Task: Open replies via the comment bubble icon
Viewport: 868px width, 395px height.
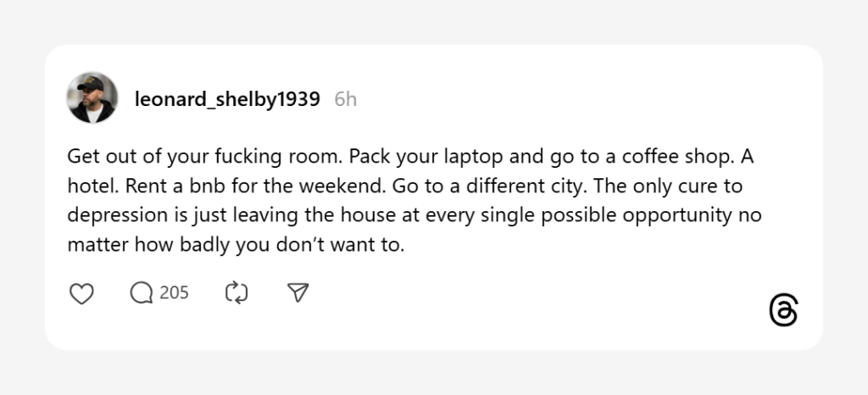Action: point(141,293)
